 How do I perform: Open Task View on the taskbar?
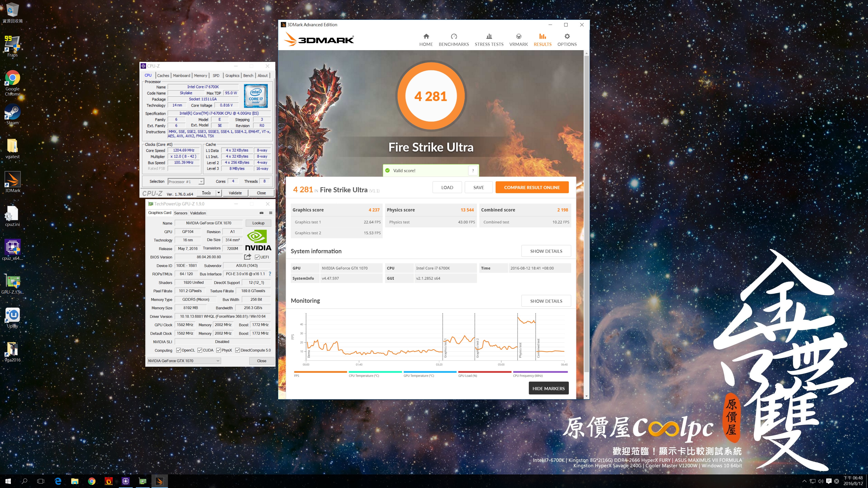41,481
